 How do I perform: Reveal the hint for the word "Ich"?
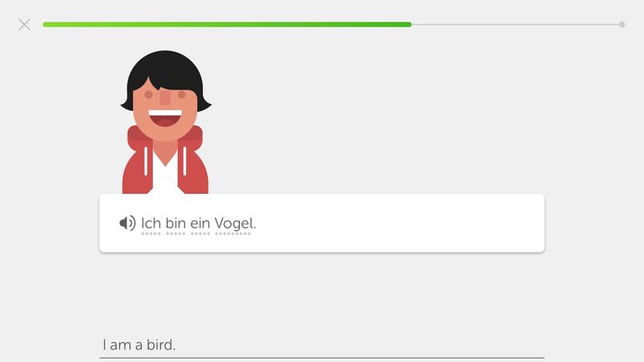point(151,224)
